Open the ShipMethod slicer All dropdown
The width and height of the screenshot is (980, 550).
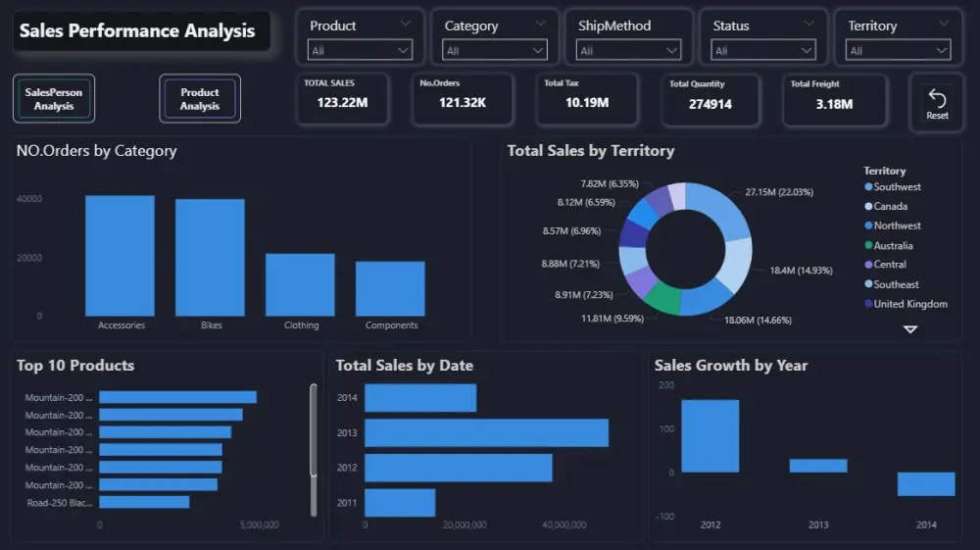pyautogui.click(x=628, y=51)
